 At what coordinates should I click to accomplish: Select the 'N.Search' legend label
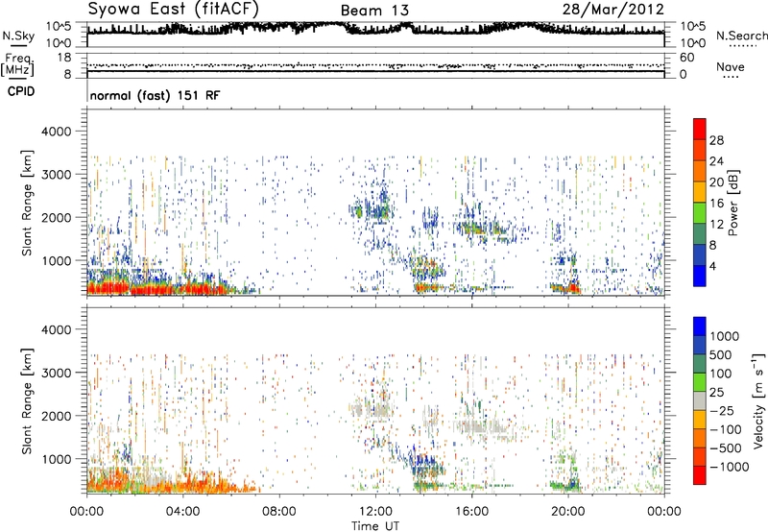pos(742,36)
